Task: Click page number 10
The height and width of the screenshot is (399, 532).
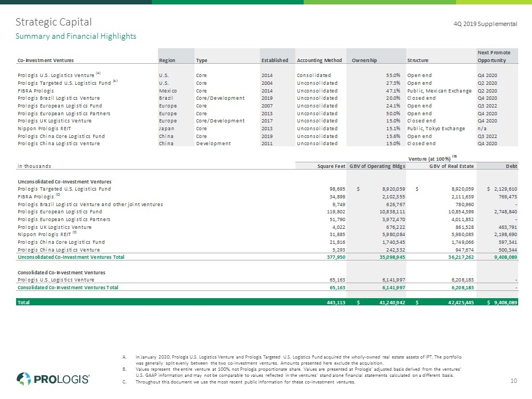Action: (514, 381)
